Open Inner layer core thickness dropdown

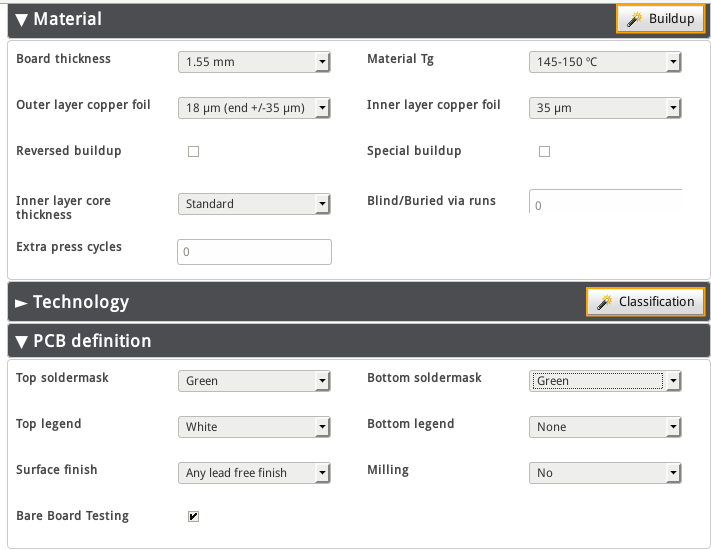254,204
